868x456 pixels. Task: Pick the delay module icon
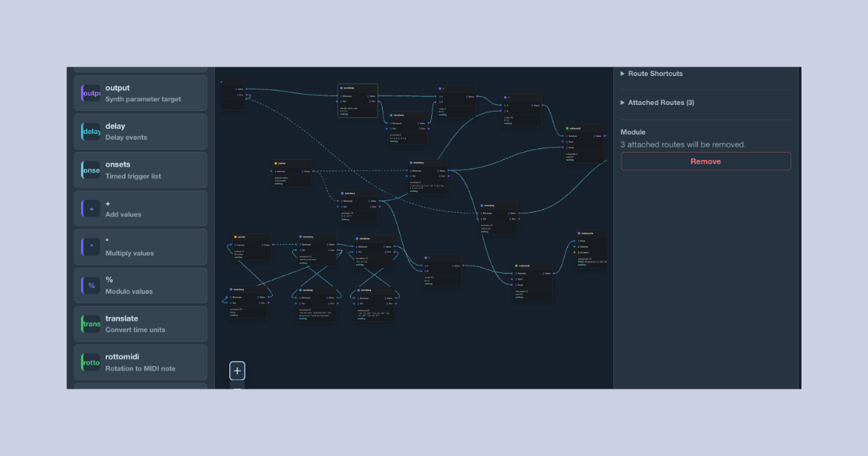pos(91,131)
